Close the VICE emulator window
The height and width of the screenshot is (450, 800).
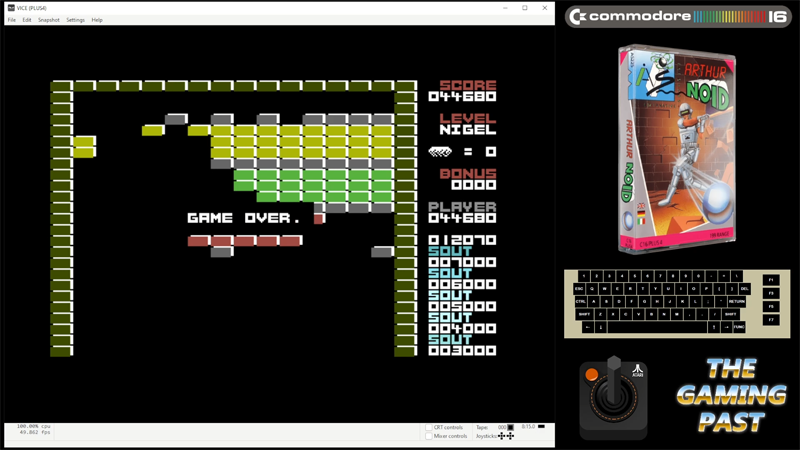click(x=544, y=8)
